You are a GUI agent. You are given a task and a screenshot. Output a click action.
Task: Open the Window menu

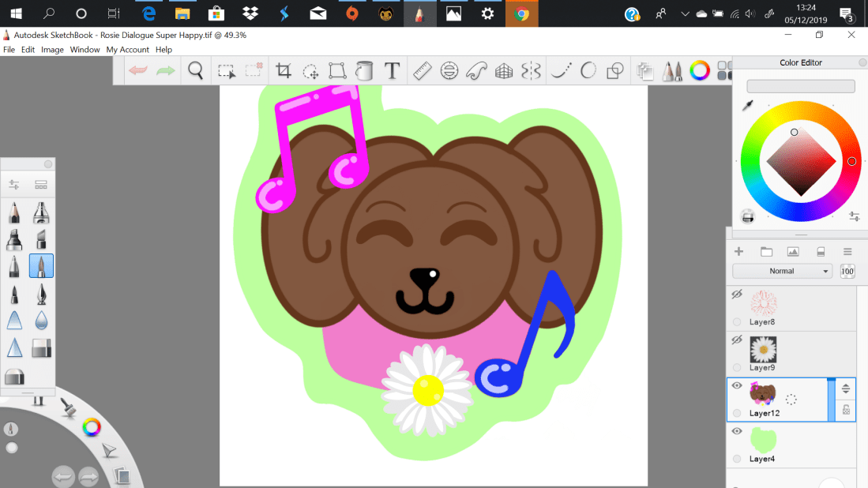click(85, 50)
